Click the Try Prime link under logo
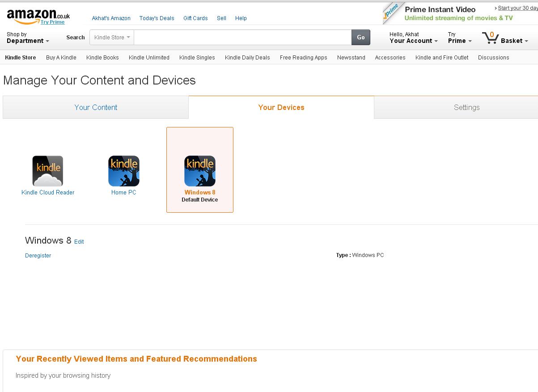Image resolution: width=538 pixels, height=392 pixels. 53,22
